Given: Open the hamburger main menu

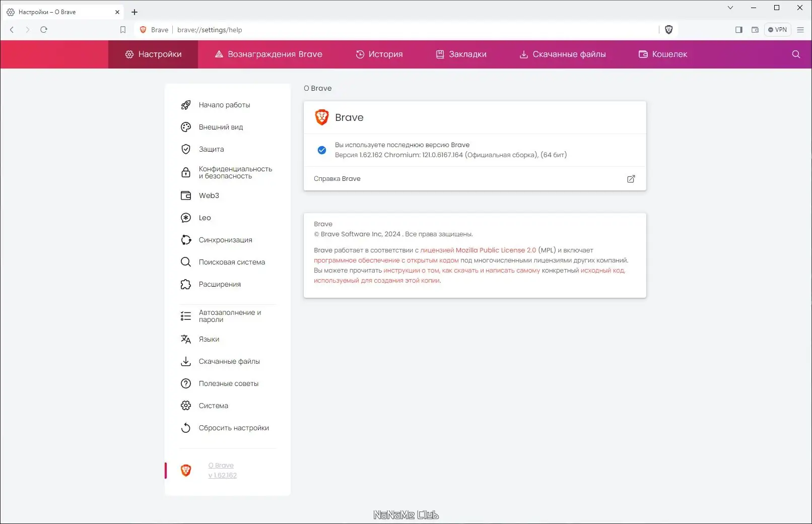Looking at the screenshot, I should pos(800,30).
